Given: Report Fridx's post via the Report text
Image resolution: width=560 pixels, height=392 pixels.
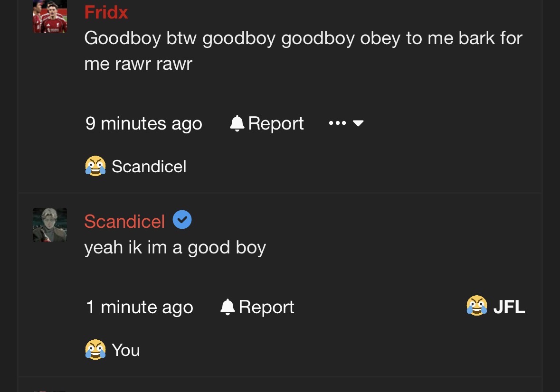Looking at the screenshot, I should 275,123.
